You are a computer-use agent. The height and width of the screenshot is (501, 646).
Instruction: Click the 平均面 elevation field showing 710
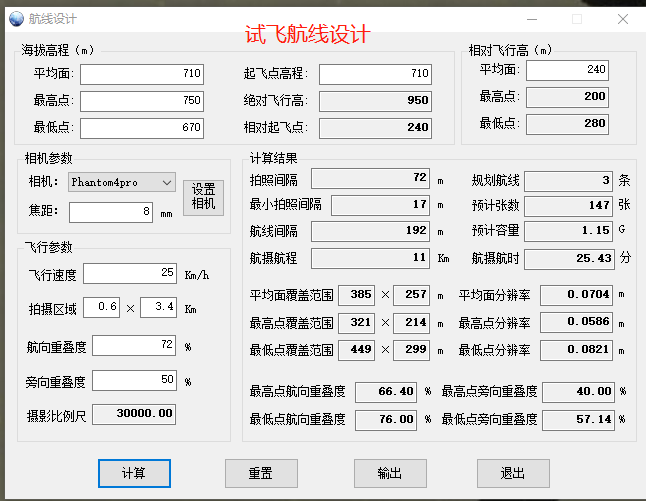click(x=142, y=74)
